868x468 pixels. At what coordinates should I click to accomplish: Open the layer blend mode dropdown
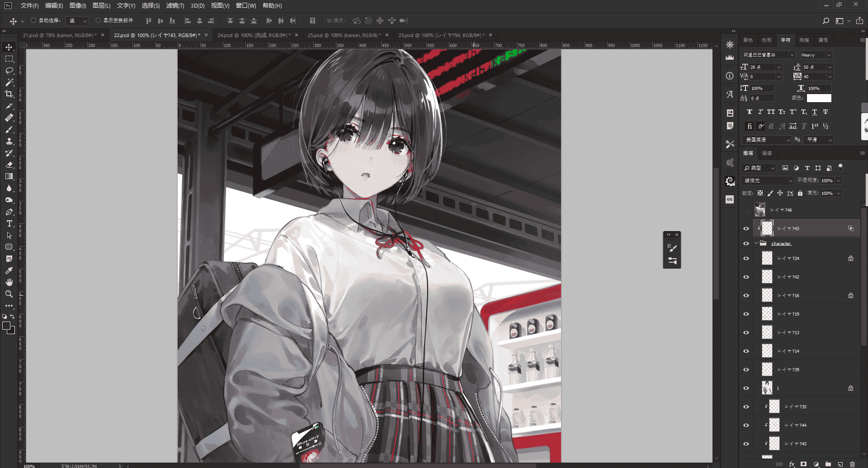(x=768, y=180)
